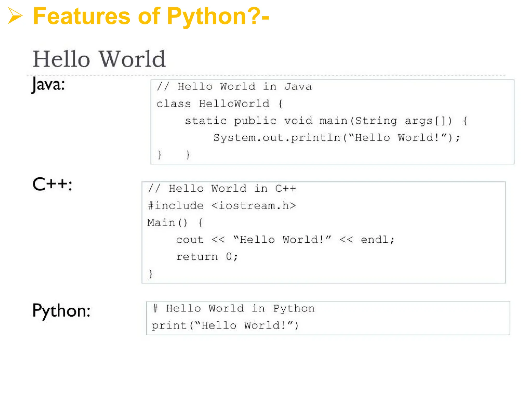Screen dimensions: 532x399
Task: Click the 'C++:' label
Action: point(52,184)
